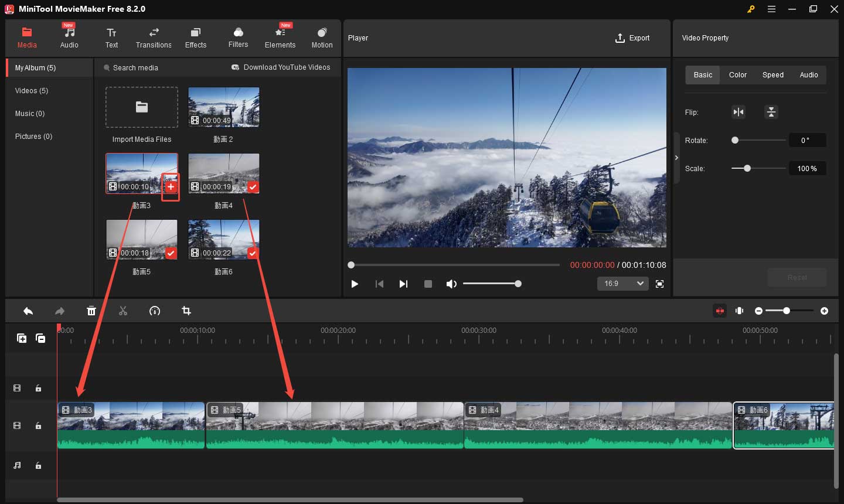Open the Effects tab
The width and height of the screenshot is (844, 504).
click(196, 38)
